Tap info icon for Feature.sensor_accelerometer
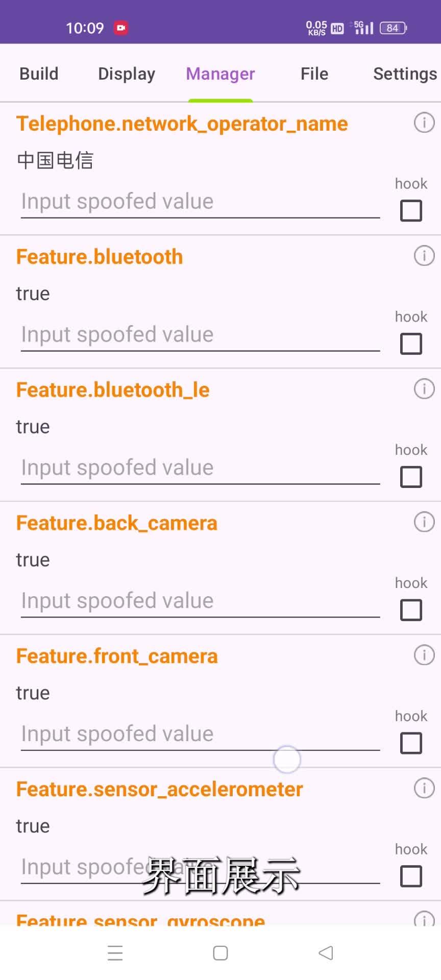The height and width of the screenshot is (980, 441). point(424,788)
